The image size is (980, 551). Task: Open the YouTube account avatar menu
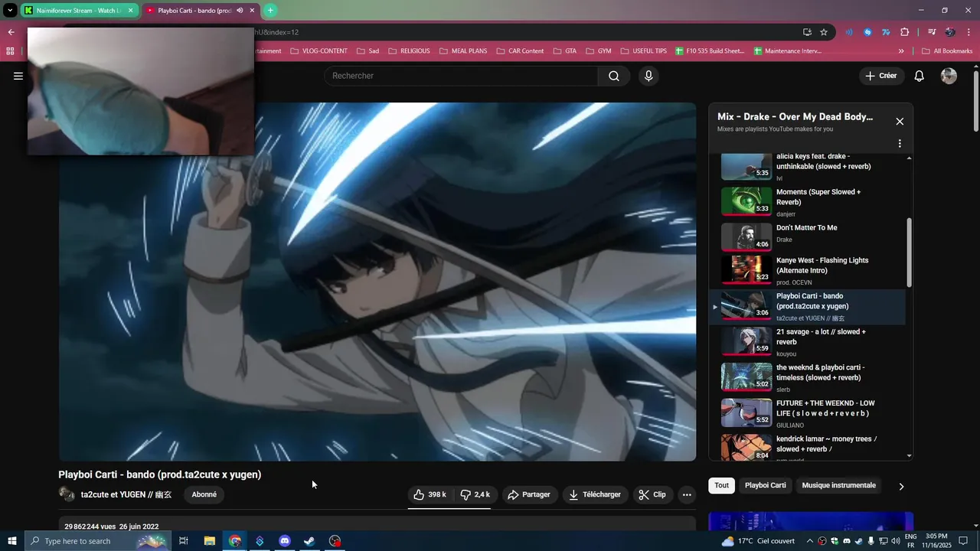pos(949,76)
